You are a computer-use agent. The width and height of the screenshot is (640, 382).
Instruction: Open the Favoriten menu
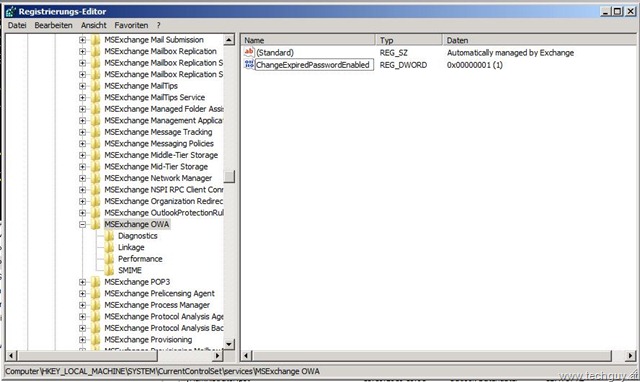tap(131, 25)
